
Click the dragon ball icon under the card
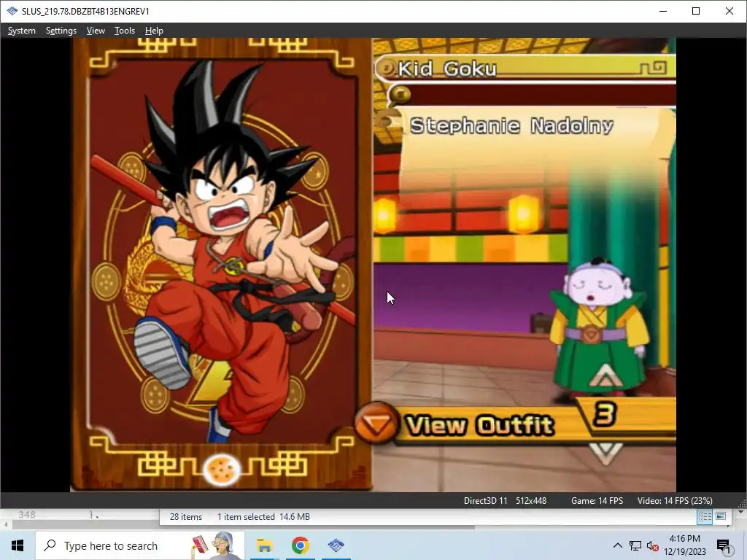[x=222, y=470]
